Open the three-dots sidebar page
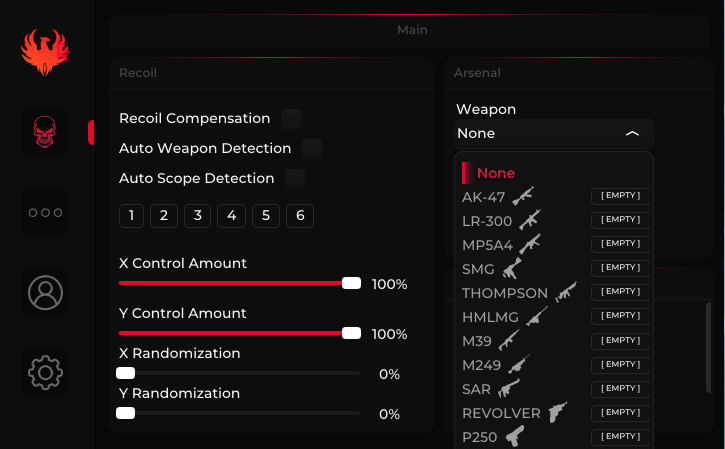This screenshot has width=725, height=449. point(45,212)
